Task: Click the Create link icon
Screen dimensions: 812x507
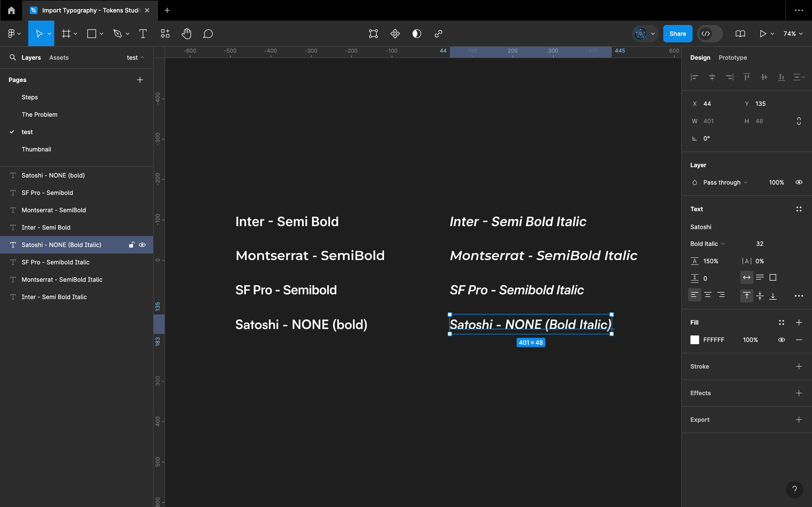Action: [x=438, y=34]
